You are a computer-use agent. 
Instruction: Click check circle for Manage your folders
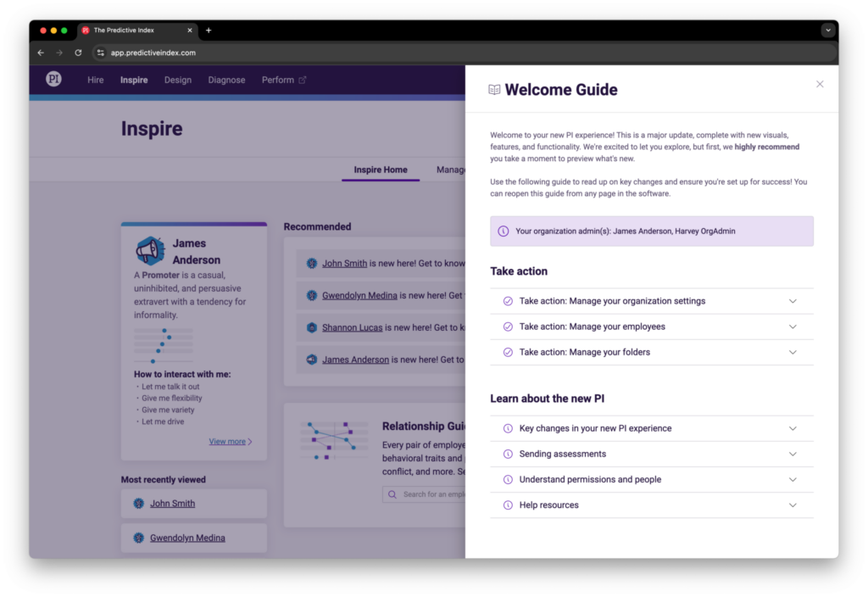(508, 352)
